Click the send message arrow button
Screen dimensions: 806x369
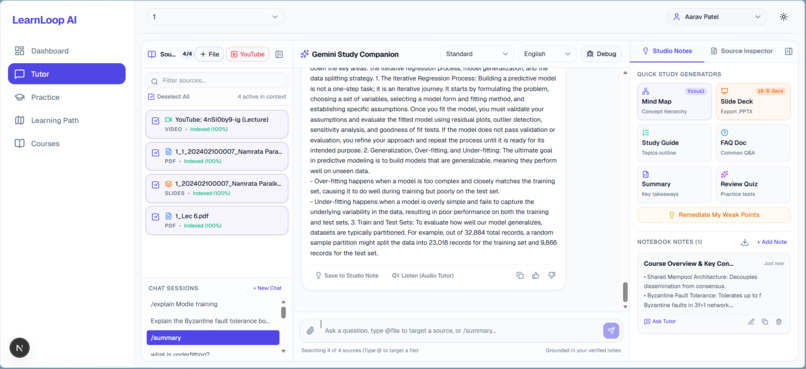coord(611,330)
